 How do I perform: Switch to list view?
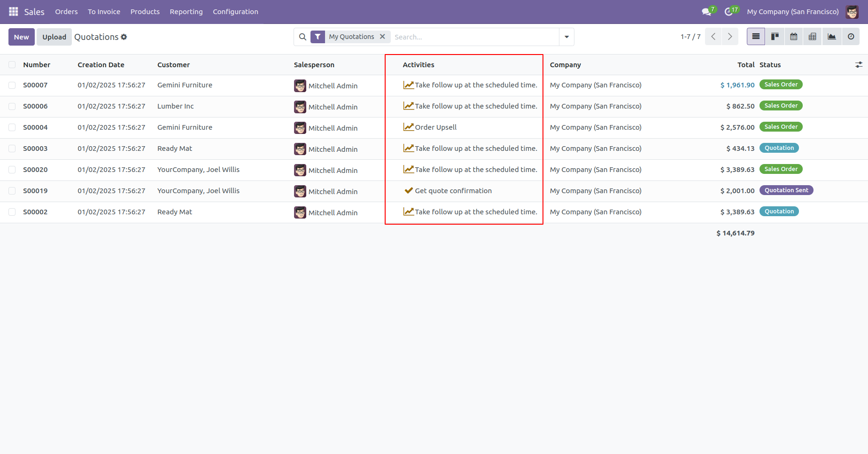756,37
